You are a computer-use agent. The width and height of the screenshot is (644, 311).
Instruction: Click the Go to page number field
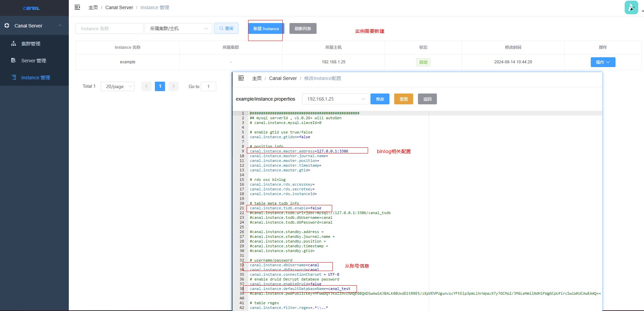tap(208, 86)
